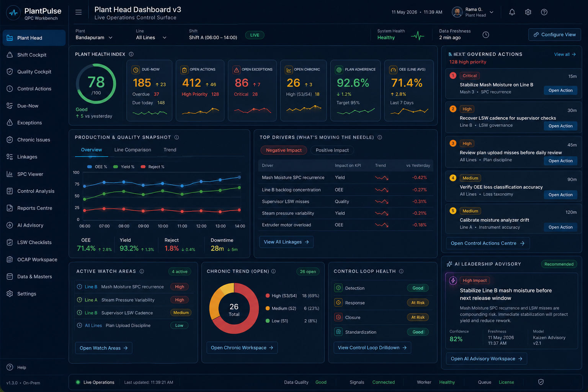The image size is (588, 392).
Task: Click the shield icon in status bar
Action: coord(541,382)
